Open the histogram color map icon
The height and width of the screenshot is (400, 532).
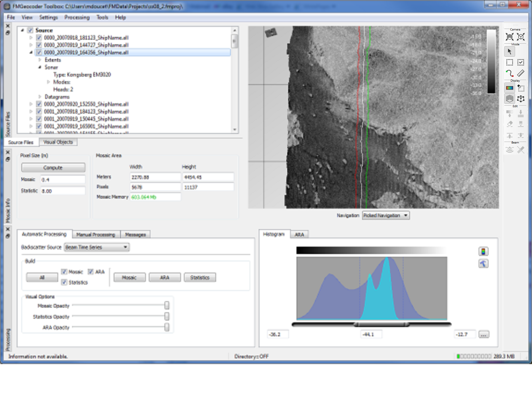click(483, 252)
